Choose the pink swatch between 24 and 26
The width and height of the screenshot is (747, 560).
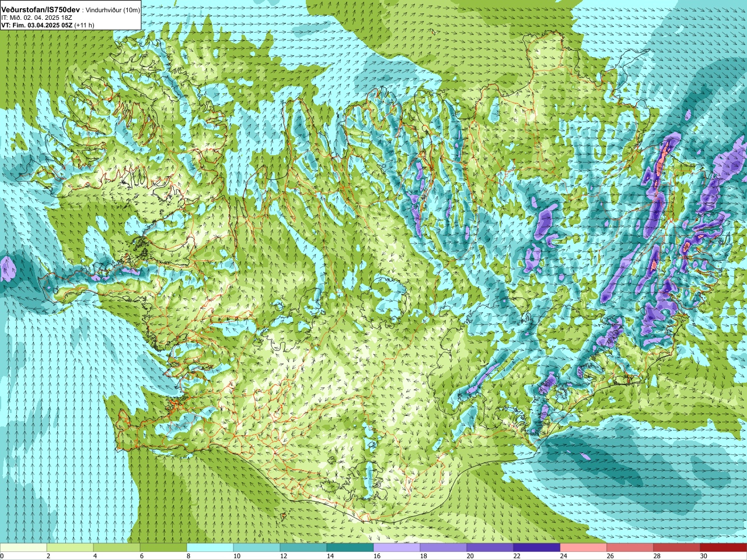click(x=584, y=548)
